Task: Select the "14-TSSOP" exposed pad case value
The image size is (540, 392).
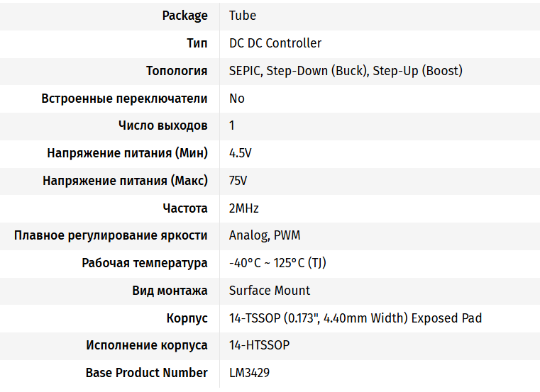Action: point(356,318)
